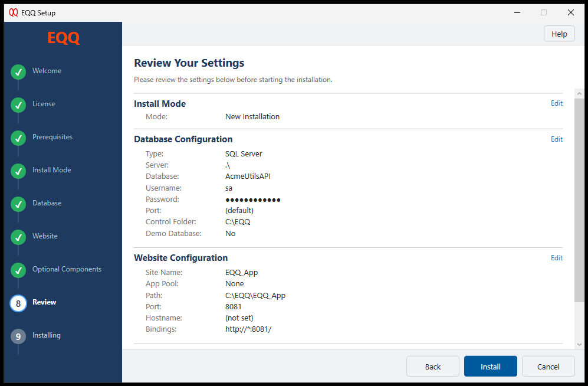Start installation with the Install button
588x386 pixels.
tap(491, 367)
